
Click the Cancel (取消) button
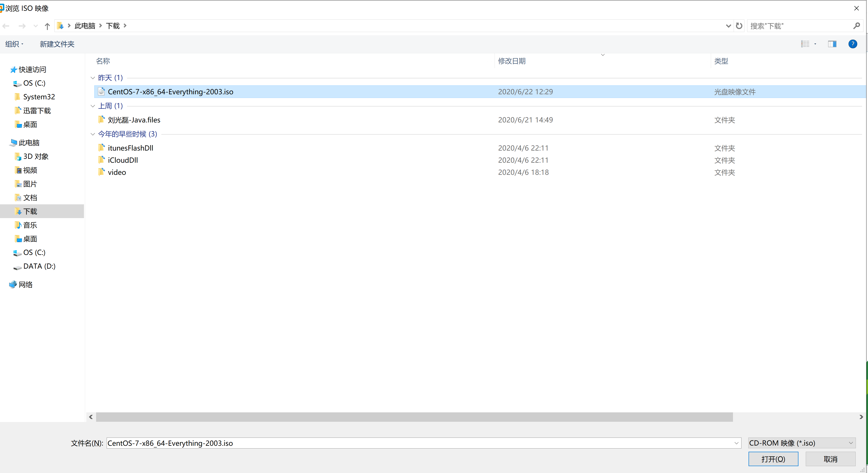830,459
